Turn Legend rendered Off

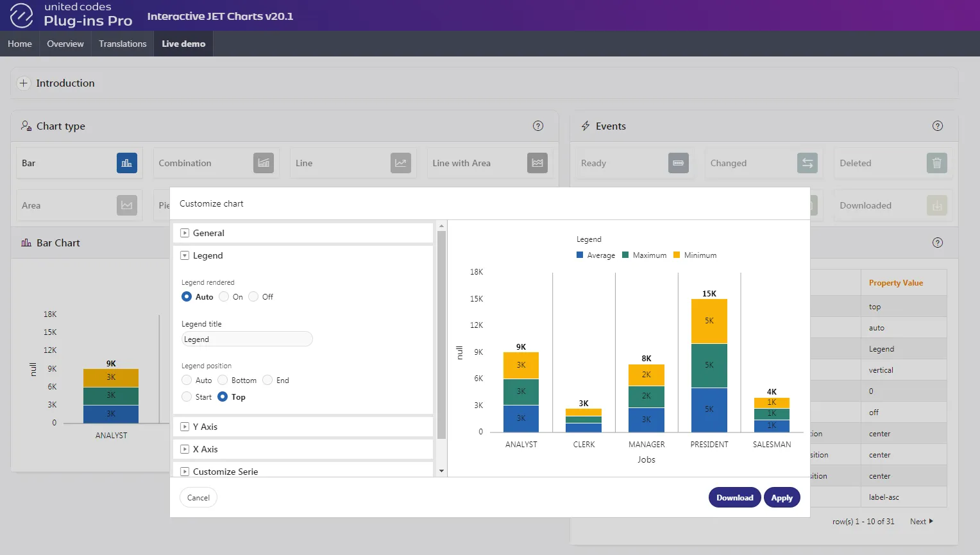[253, 296]
